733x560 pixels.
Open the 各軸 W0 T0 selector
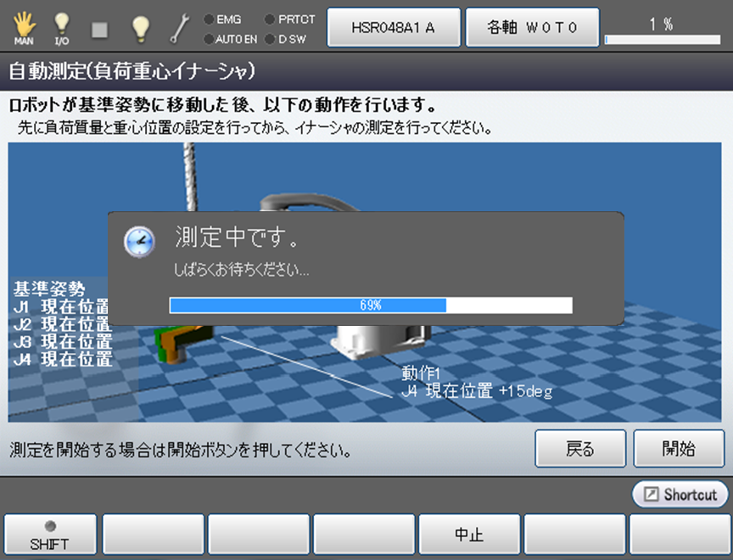click(x=532, y=27)
